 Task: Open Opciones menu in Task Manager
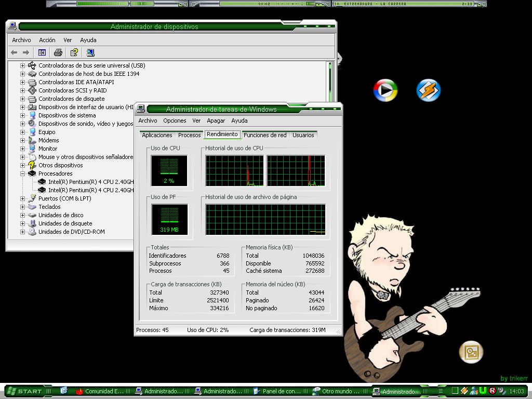[175, 121]
